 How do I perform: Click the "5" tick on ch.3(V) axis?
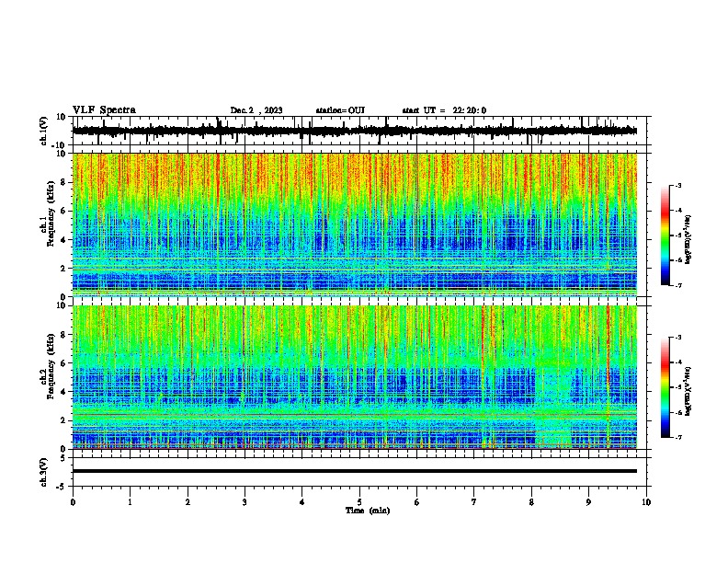[64, 458]
